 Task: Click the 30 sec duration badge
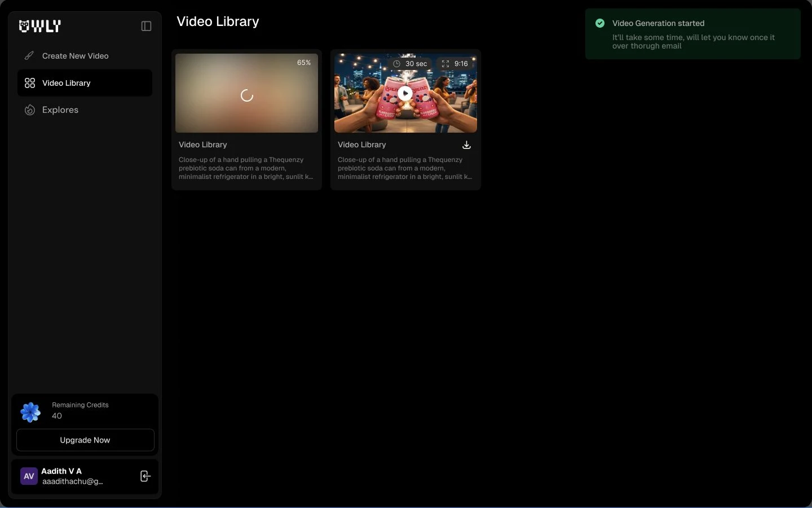pyautogui.click(x=411, y=64)
